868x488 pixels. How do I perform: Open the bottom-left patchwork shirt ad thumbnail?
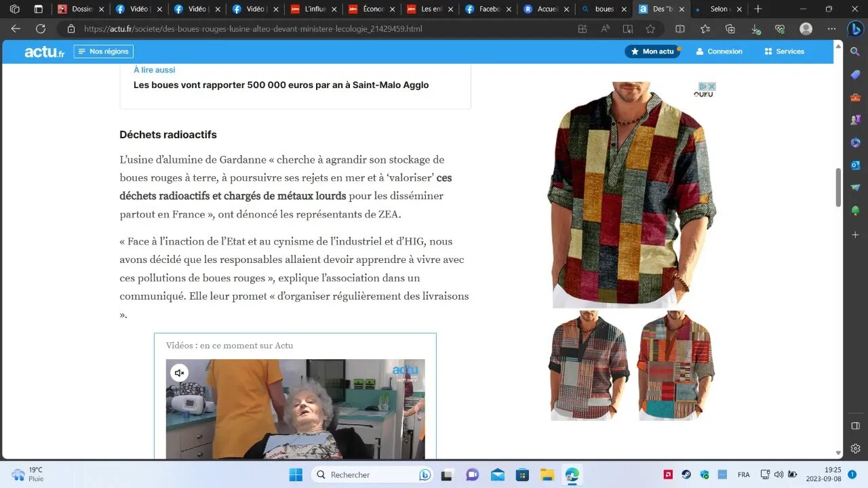pyautogui.click(x=589, y=366)
